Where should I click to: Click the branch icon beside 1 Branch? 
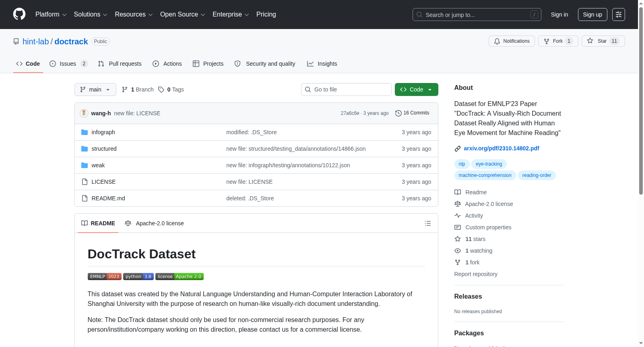coord(125,89)
